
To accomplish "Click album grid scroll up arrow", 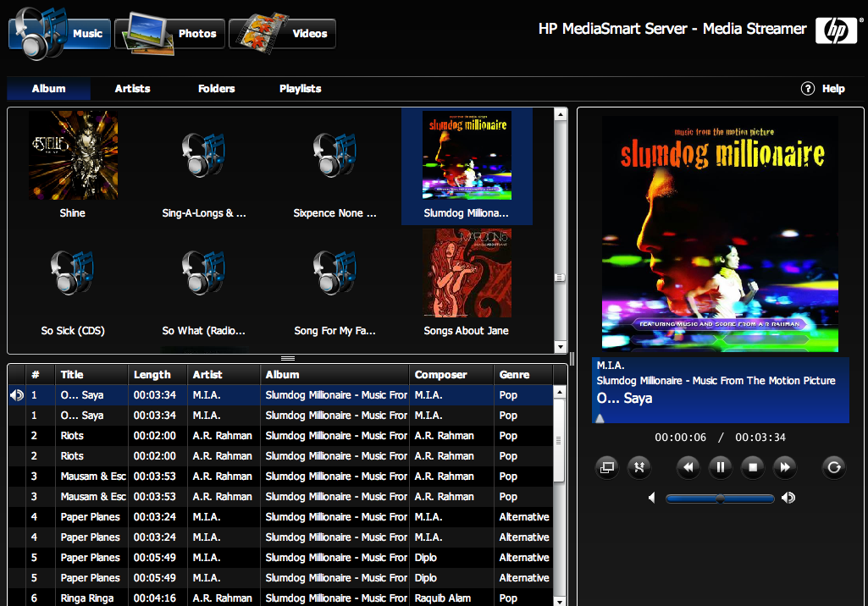I will (561, 114).
